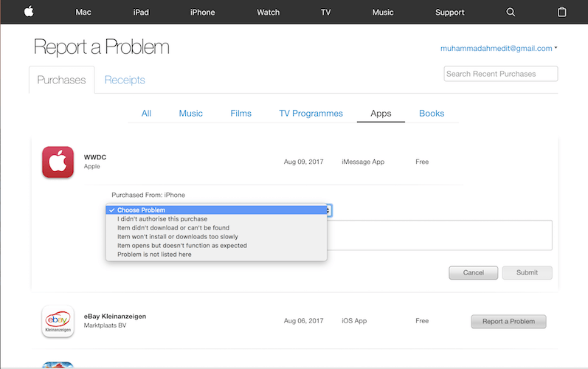Viewport: 588px width, 369px height.
Task: Filter purchases by All
Action: pos(146,113)
